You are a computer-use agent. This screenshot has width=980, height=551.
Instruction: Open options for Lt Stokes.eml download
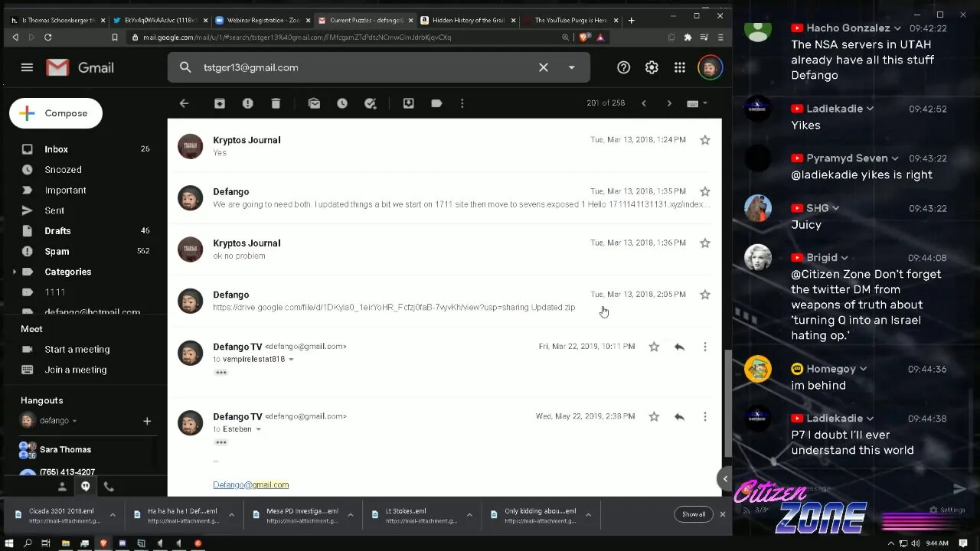pyautogui.click(x=469, y=515)
